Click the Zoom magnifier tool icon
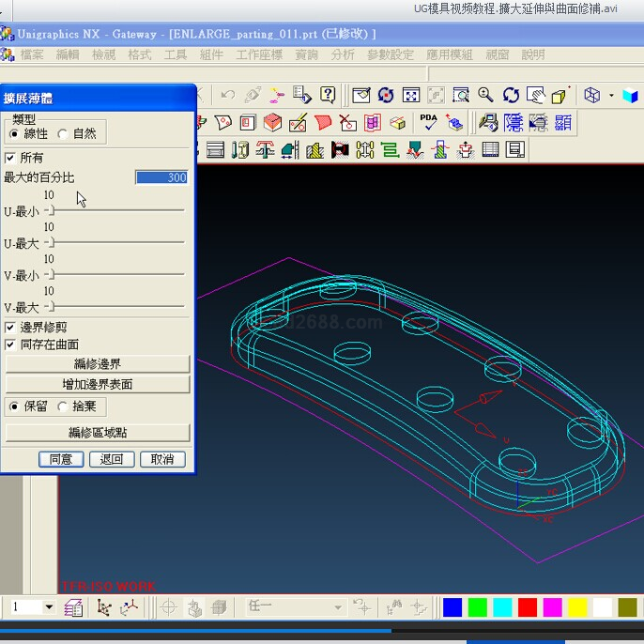Screen dimensions: 644x644 485,95
